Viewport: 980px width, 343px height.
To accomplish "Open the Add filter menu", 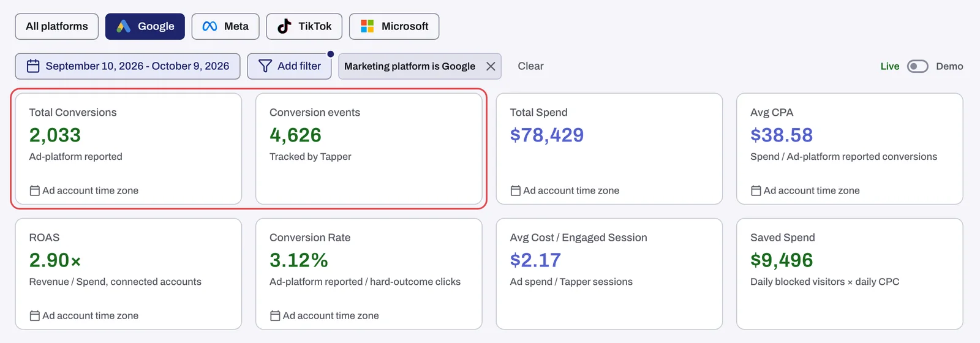I will click(290, 66).
